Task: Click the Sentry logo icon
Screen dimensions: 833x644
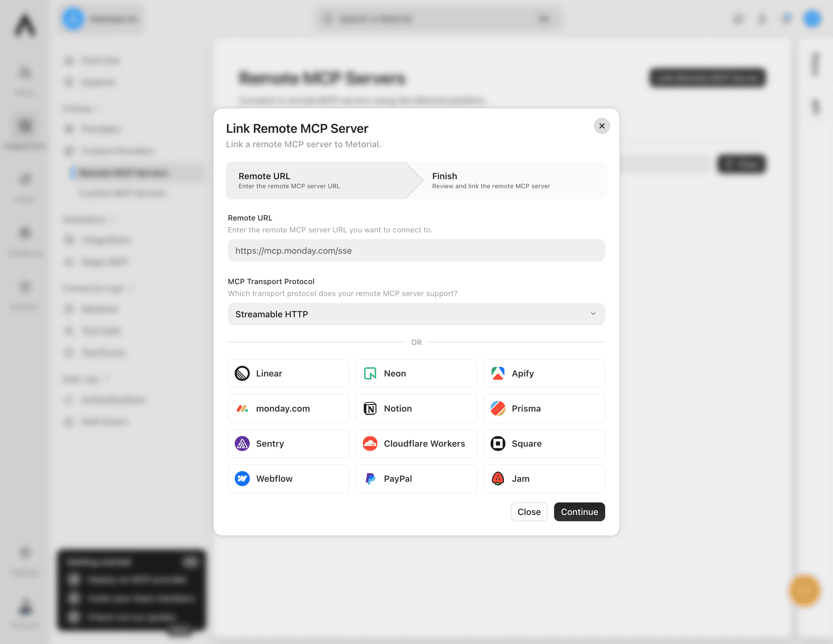Action: (x=242, y=444)
